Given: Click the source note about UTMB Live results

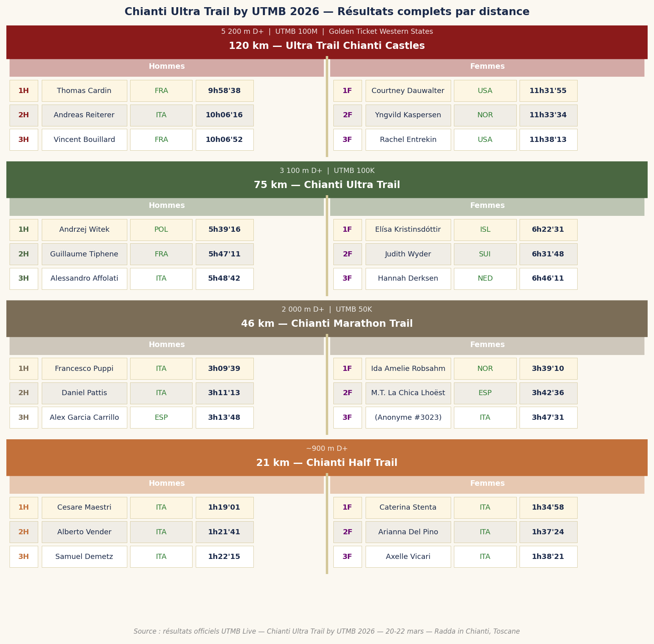Looking at the screenshot, I should (327, 631).
